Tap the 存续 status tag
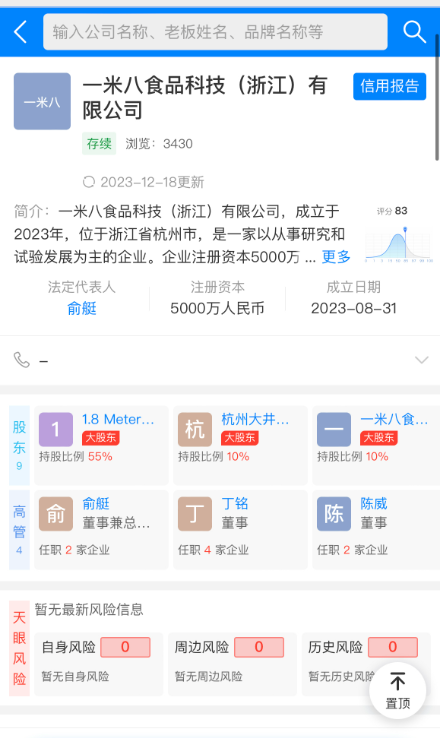 [99, 144]
